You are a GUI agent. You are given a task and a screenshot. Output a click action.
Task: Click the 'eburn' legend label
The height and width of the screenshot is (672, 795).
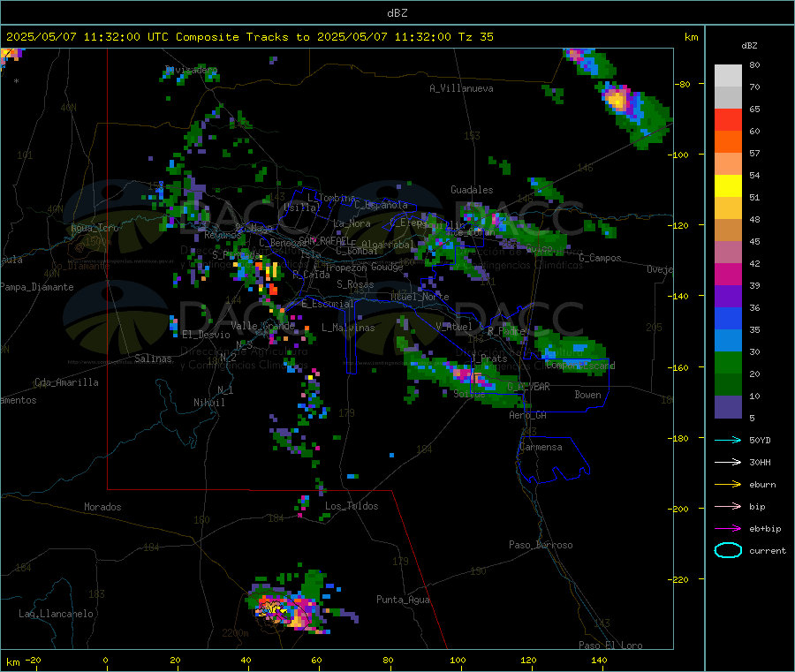pos(762,485)
